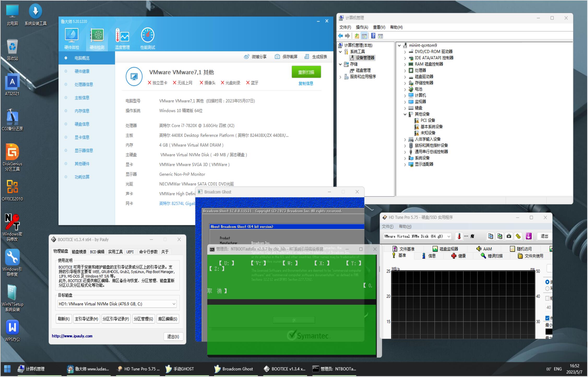Open the 性能测试 performance test section

(x=147, y=39)
